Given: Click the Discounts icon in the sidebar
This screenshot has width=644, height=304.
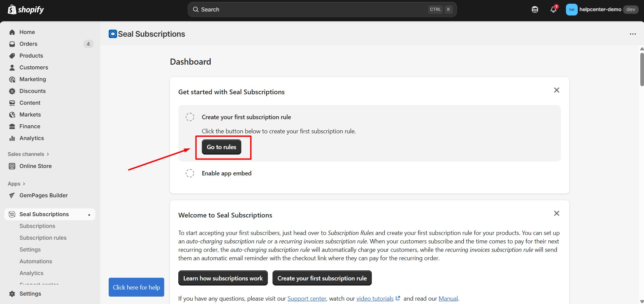Looking at the screenshot, I should (12, 91).
